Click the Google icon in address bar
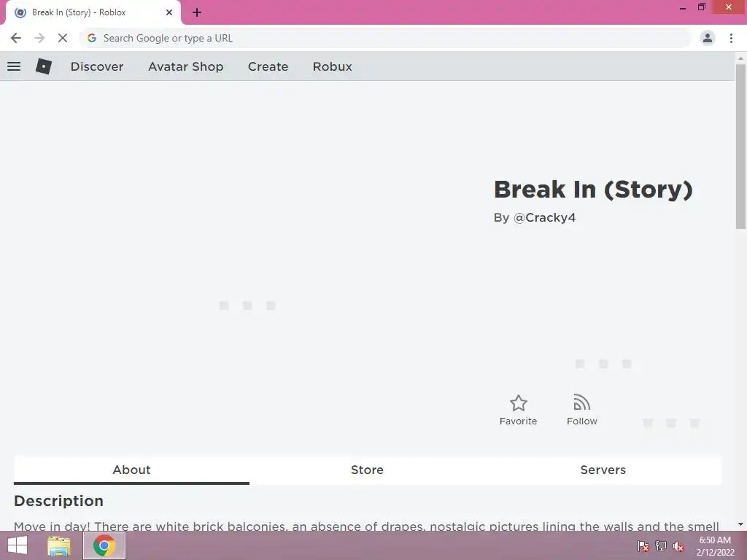The image size is (747, 560). (x=92, y=38)
